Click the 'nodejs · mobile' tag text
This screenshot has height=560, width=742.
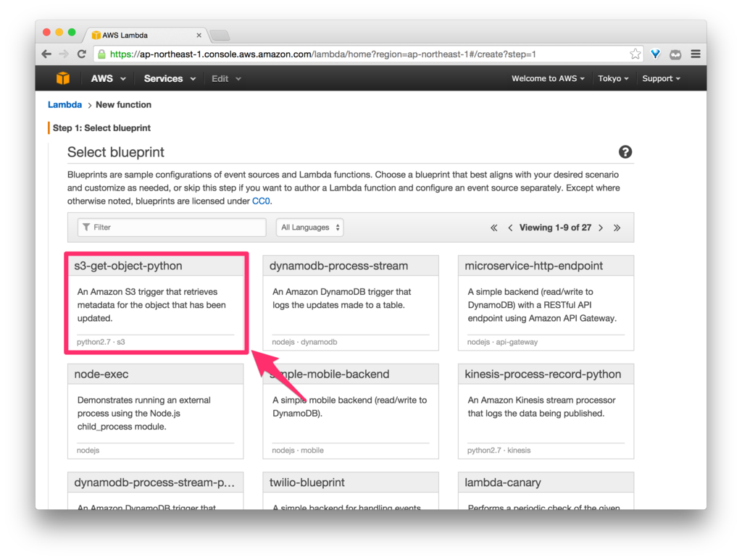pos(298,451)
